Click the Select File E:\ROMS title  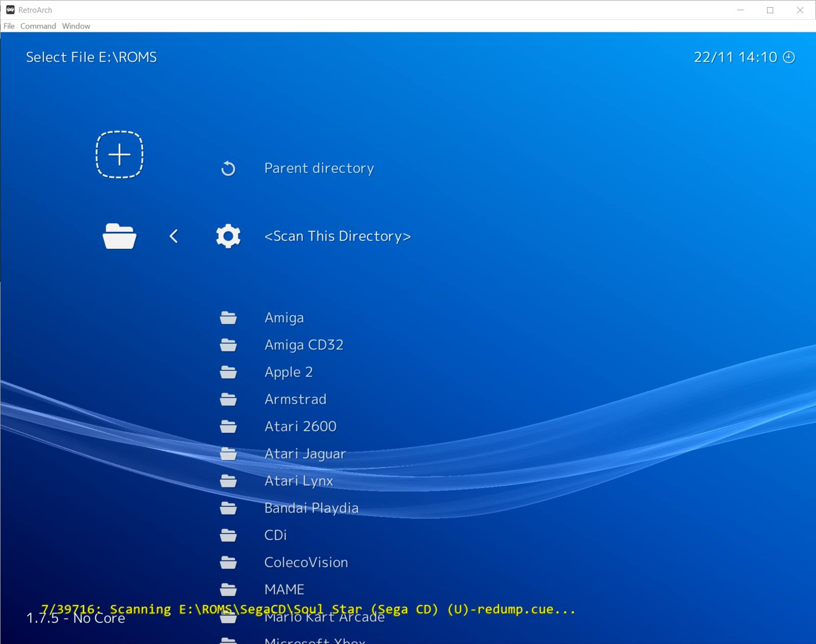(91, 57)
